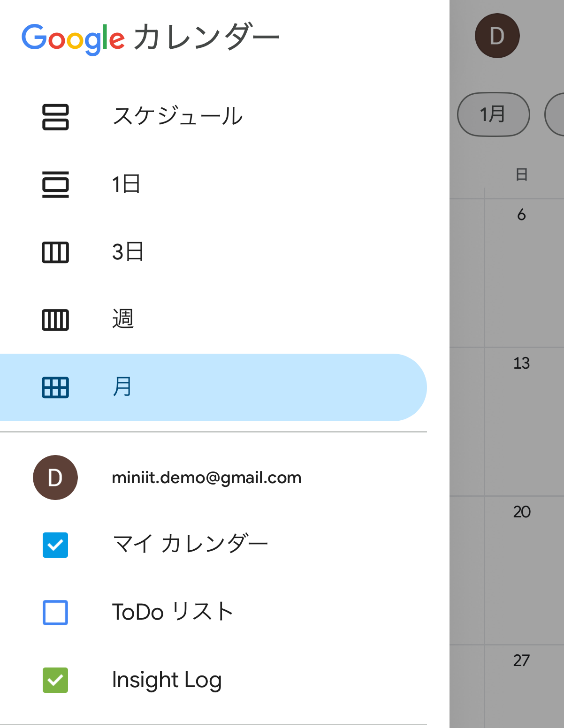Click the ToDo リスト label
564x728 pixels.
pyautogui.click(x=173, y=612)
